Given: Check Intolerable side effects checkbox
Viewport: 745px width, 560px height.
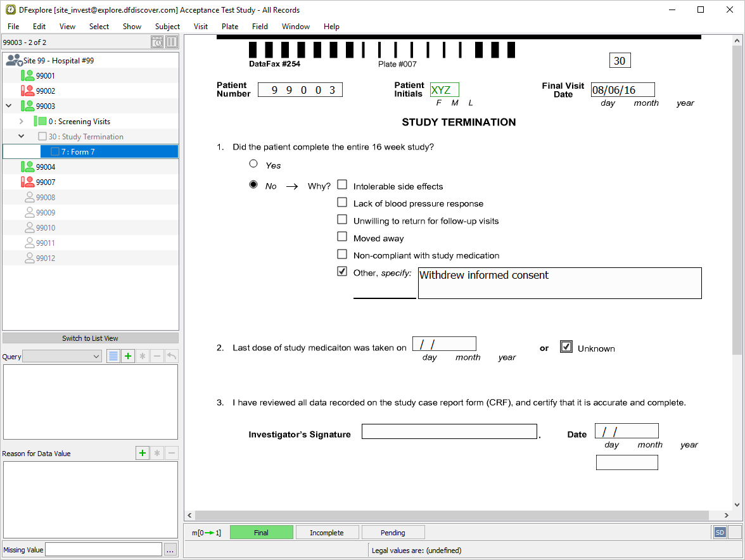Looking at the screenshot, I should click(x=342, y=185).
